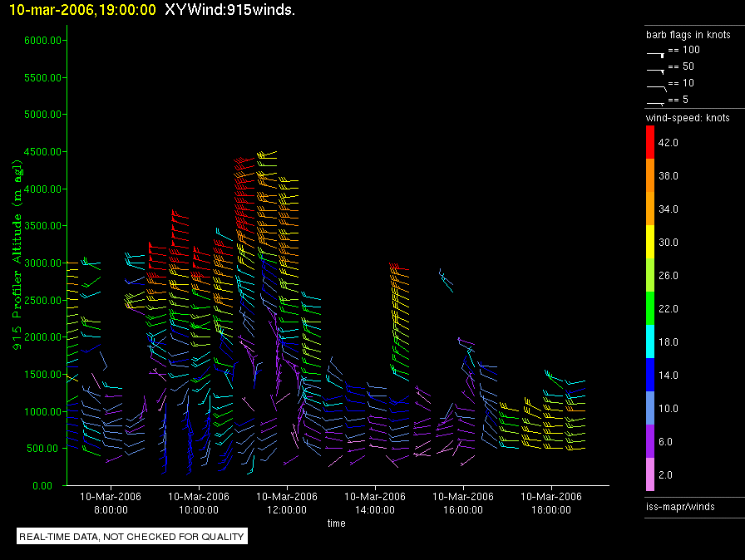745x560 pixels.
Task: Click the 12:00:00 time axis tick label
Action: (286, 502)
